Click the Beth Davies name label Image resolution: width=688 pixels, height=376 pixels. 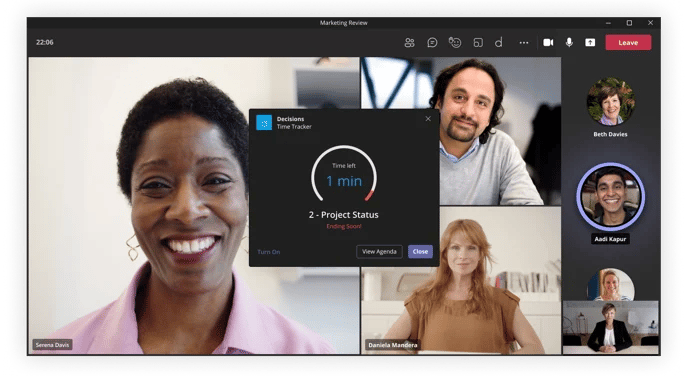pyautogui.click(x=610, y=134)
